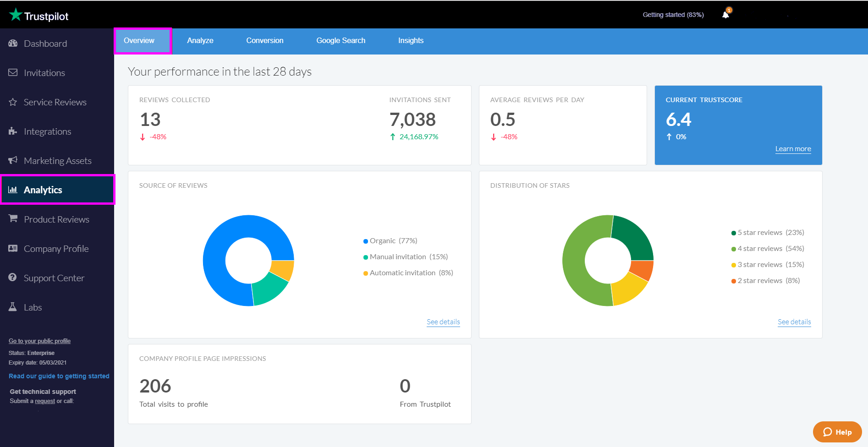Click the 0.5 average reviews value

503,120
